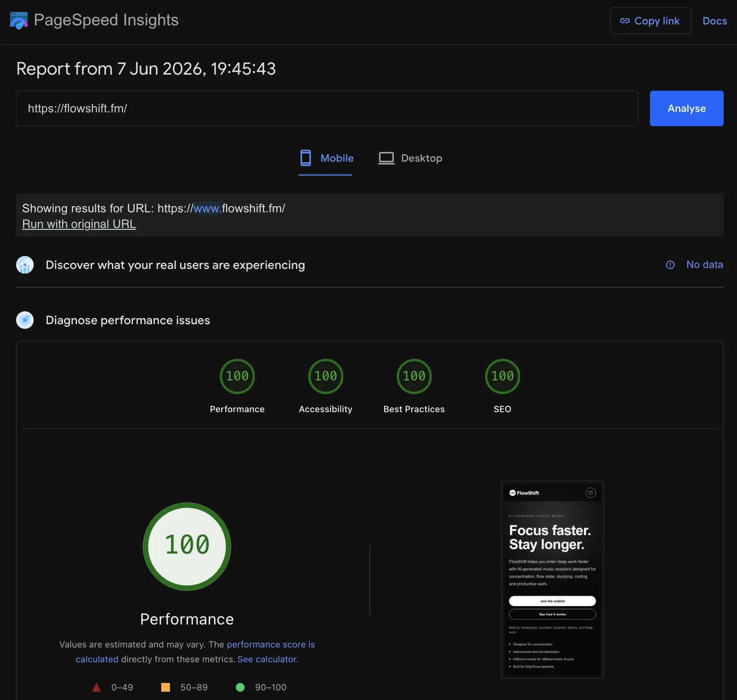Switch to the Mobile tab
Screen dimensions: 737x700
point(326,158)
